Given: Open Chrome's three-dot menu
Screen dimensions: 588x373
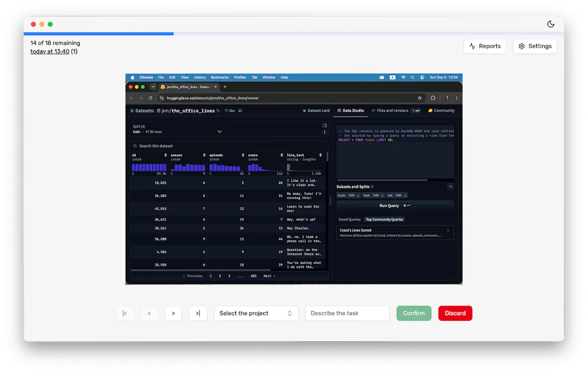Looking at the screenshot, I should click(456, 98).
